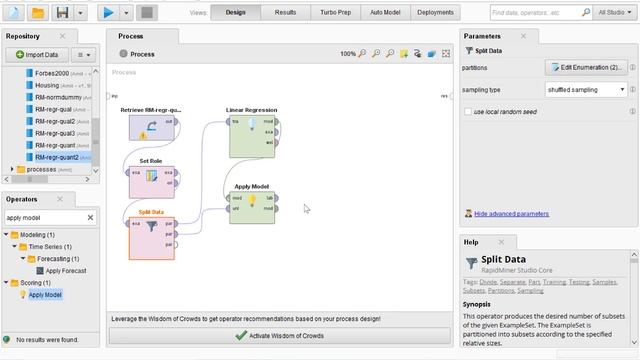Click the blue export process icon
The height and width of the screenshot is (360, 640).
coord(431,53)
